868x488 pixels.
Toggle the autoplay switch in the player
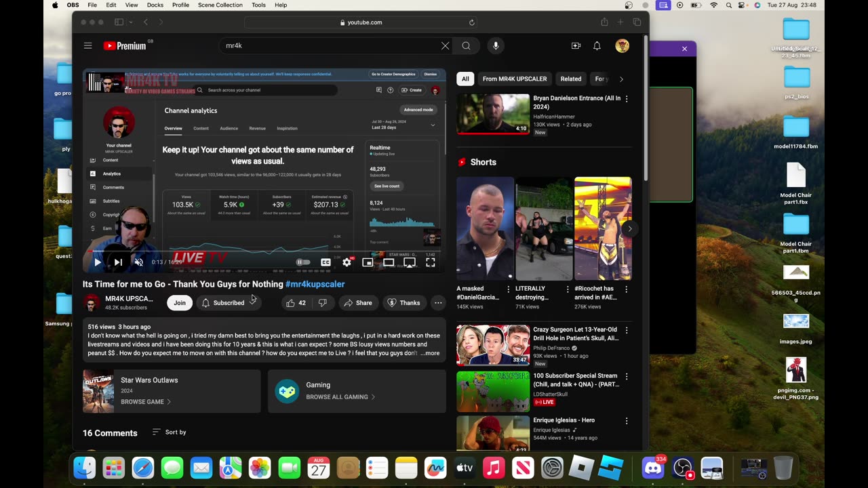tap(303, 262)
